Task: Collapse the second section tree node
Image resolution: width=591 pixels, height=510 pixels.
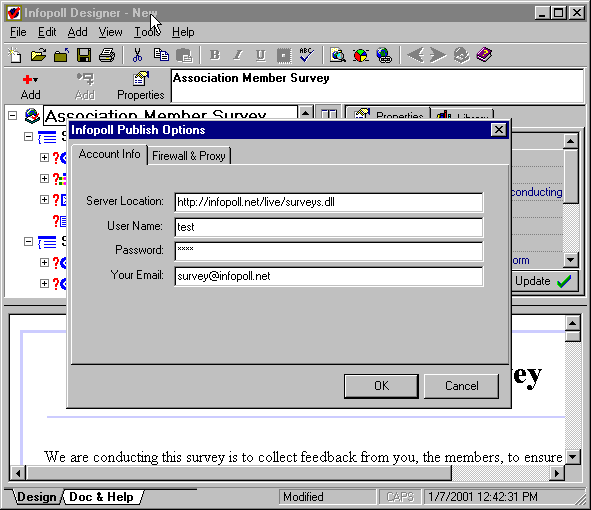Action: [28, 241]
